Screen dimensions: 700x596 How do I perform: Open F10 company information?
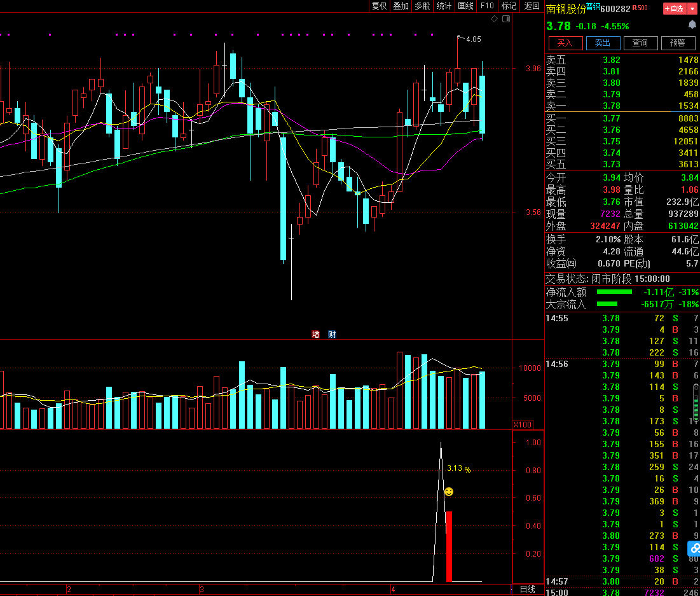coord(487,6)
